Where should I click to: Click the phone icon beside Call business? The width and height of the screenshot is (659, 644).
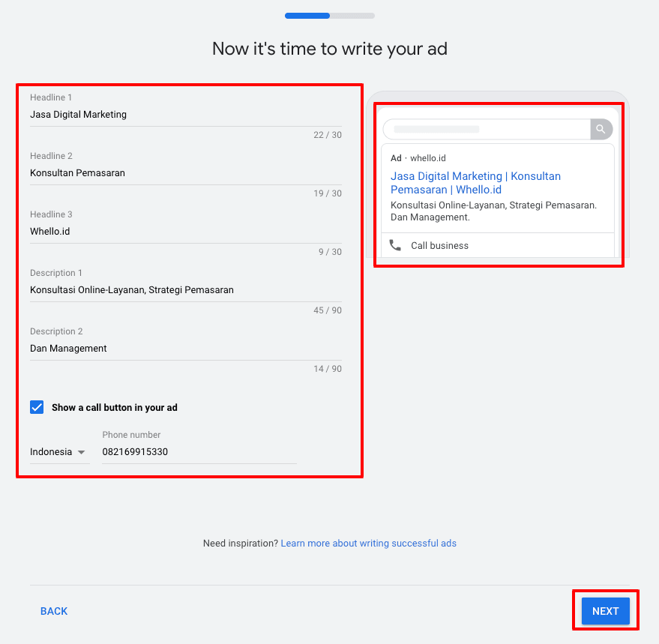(x=395, y=245)
